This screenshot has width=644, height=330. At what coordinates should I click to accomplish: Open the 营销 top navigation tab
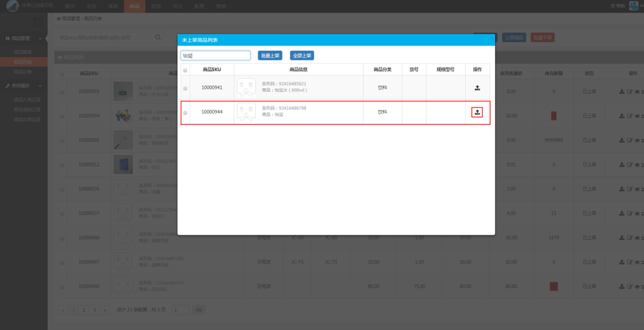tap(221, 6)
